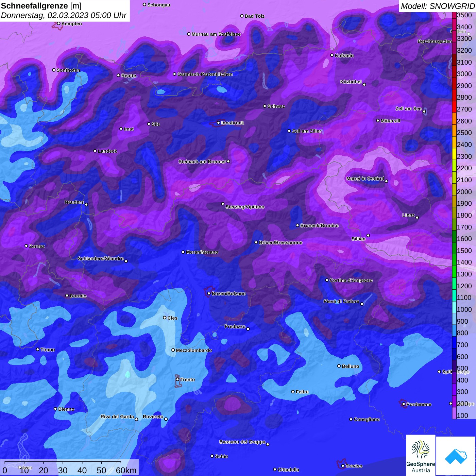
Task: Click the Conegliano label
Action: click(367, 419)
